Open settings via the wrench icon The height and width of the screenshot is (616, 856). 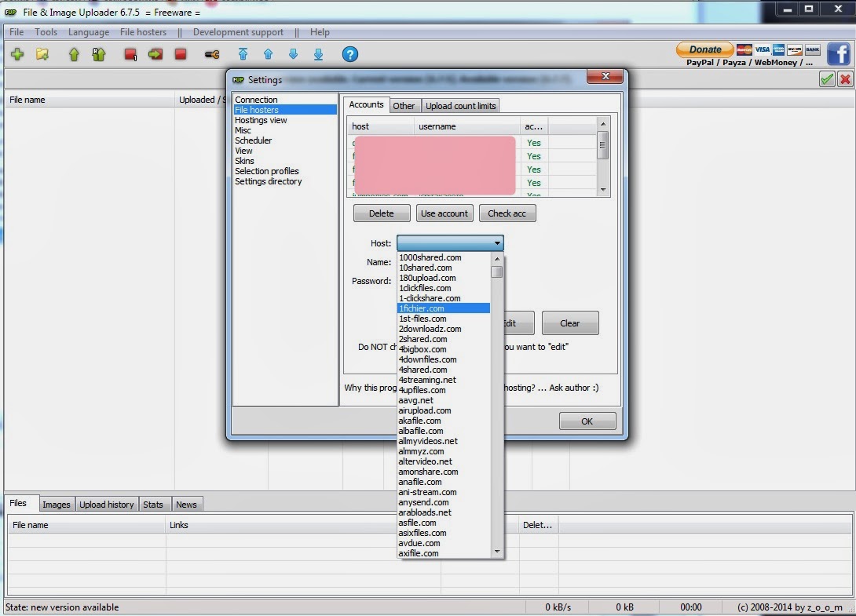212,54
